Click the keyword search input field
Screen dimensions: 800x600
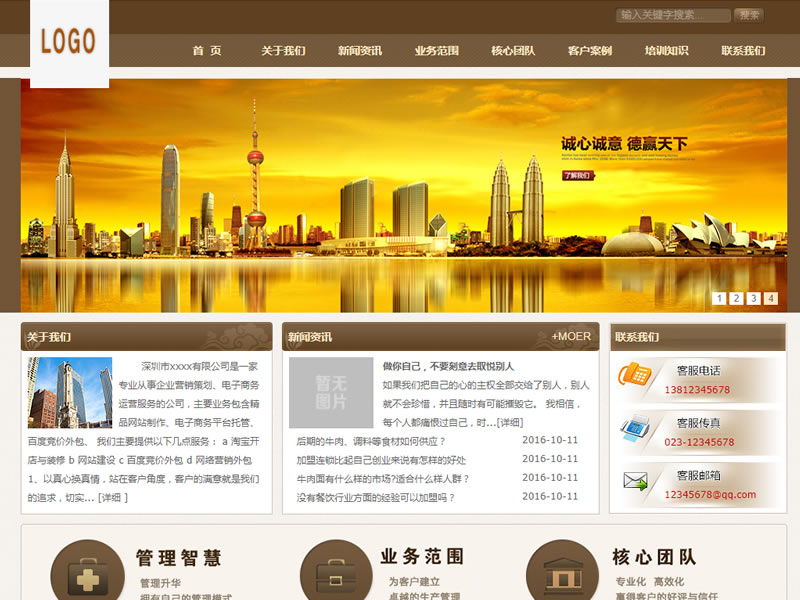tap(673, 15)
